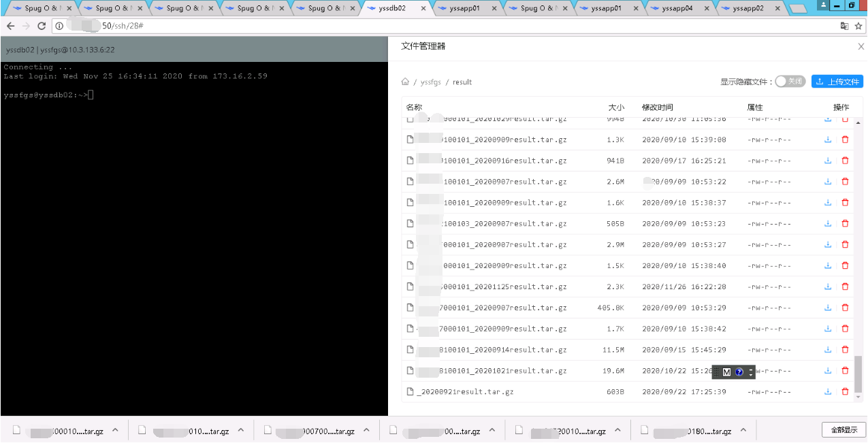Click the terminal prompt yssfgs@yssdb02
The height and width of the screenshot is (443, 868).
46,95
